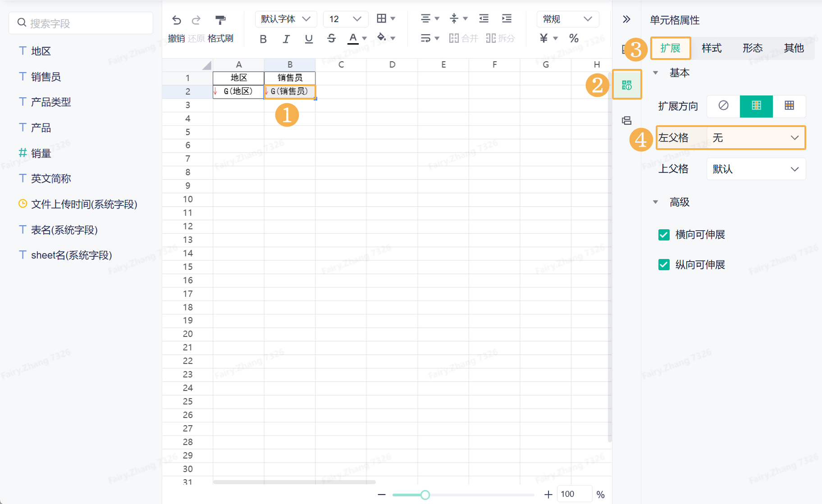Click the text-type icon beside 产品类型

tap(23, 101)
